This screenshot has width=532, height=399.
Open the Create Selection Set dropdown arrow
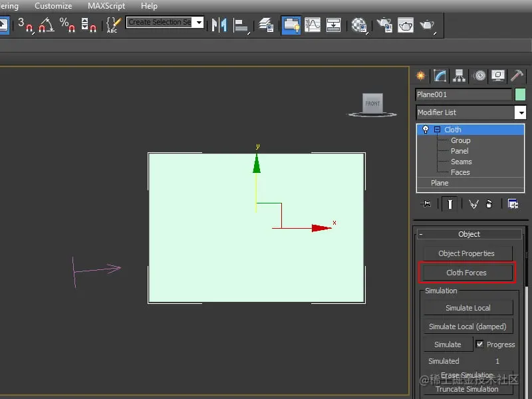point(199,23)
